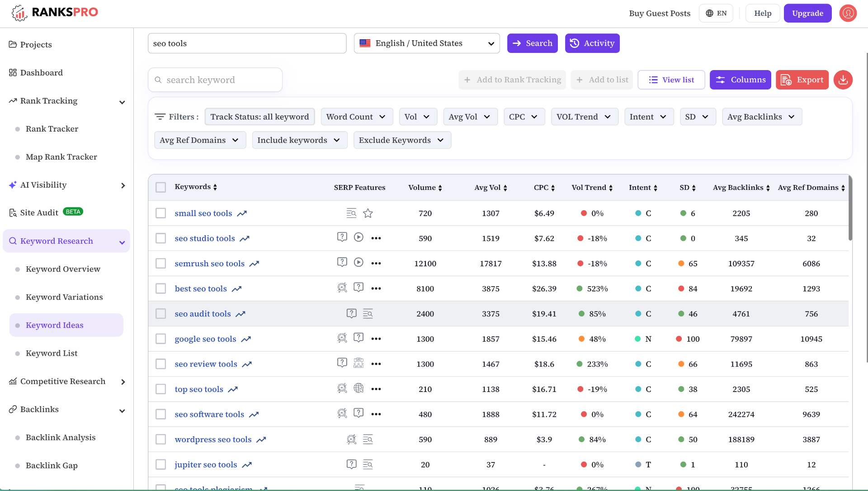This screenshot has height=491, width=868.
Task: Check the best seo tools row checkbox
Action: 161,288
